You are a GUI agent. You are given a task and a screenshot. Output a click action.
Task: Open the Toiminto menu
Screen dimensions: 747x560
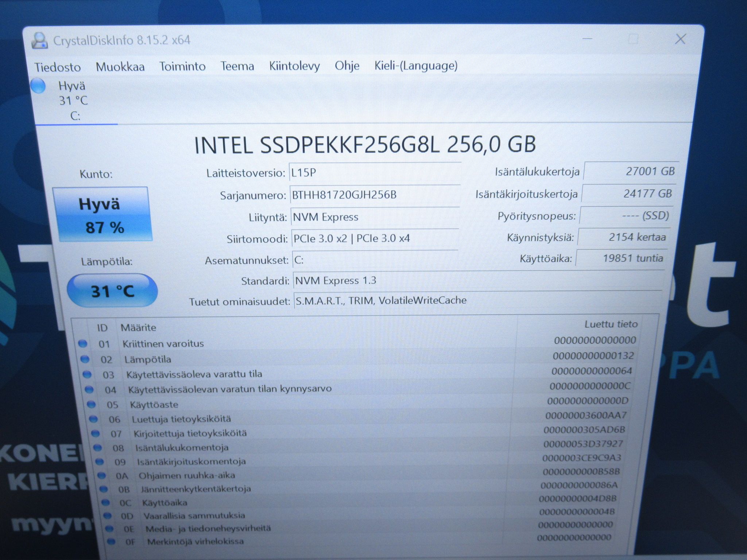pyautogui.click(x=182, y=67)
